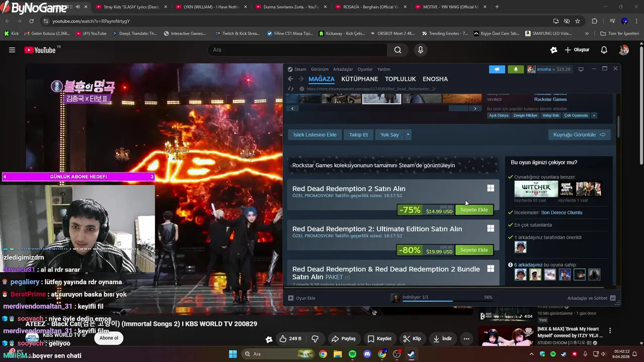644x362 pixels.
Task: Go back in the Steam client
Action: [x=290, y=79]
